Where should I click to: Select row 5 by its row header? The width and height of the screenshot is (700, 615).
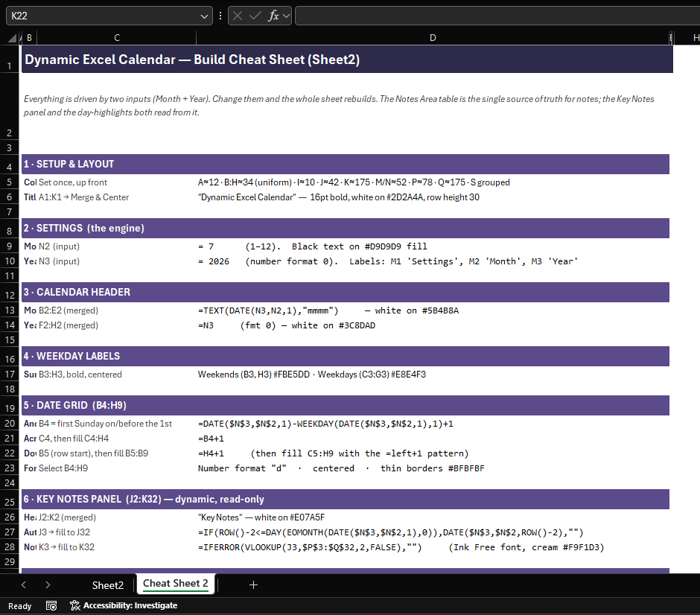(10, 182)
